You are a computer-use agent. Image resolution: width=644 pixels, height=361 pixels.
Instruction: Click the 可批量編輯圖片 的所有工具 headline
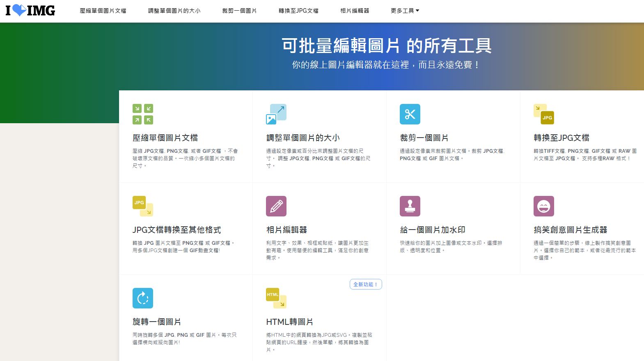point(387,46)
